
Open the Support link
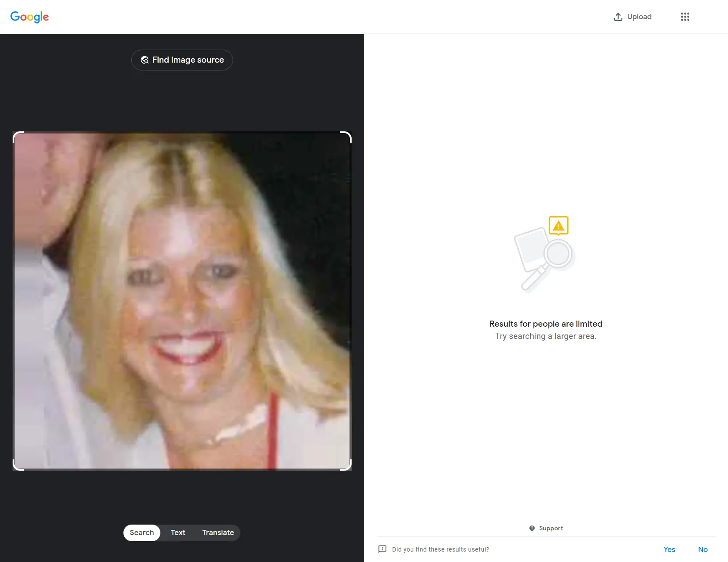coord(551,528)
